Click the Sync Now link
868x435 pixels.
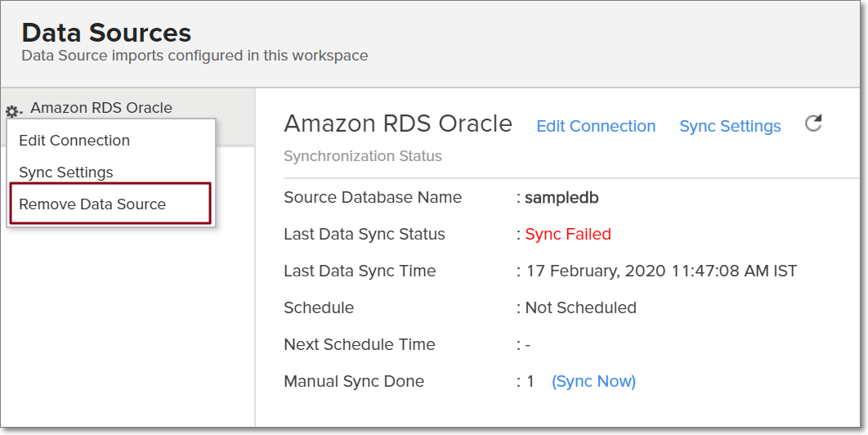593,382
